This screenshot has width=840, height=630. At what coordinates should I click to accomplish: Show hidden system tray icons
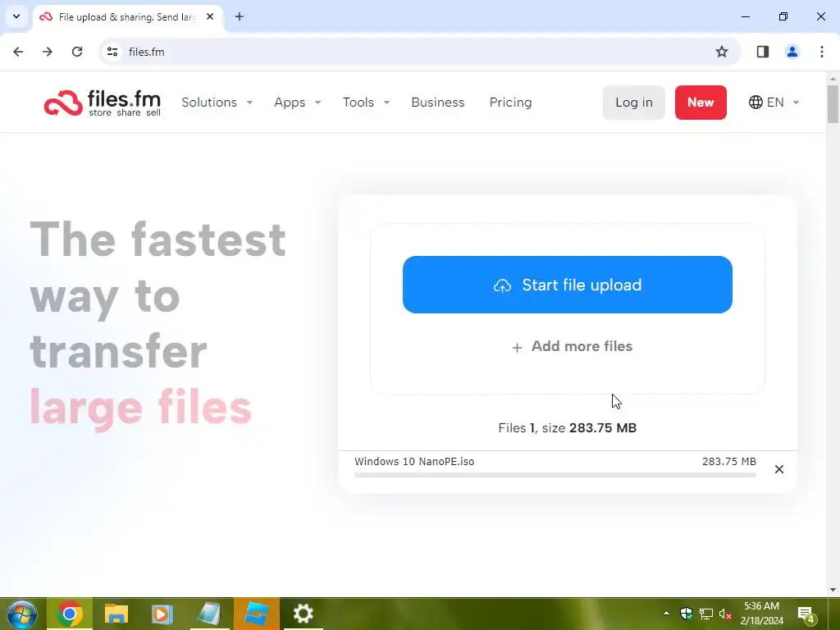click(x=666, y=614)
